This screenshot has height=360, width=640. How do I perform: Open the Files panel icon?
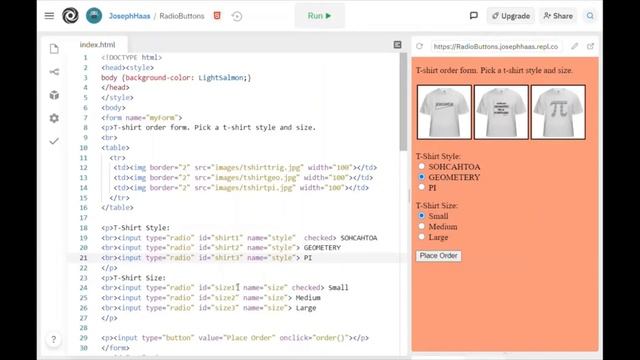pyautogui.click(x=54, y=49)
